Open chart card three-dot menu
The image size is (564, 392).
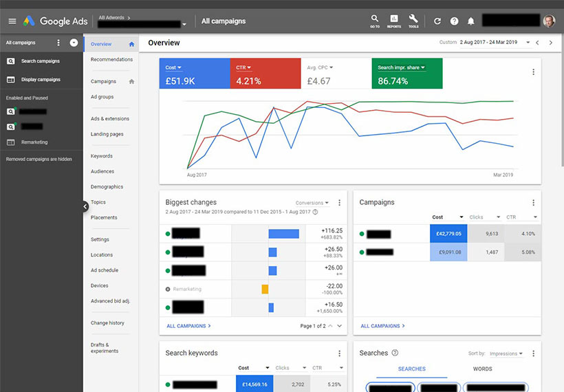(x=534, y=72)
